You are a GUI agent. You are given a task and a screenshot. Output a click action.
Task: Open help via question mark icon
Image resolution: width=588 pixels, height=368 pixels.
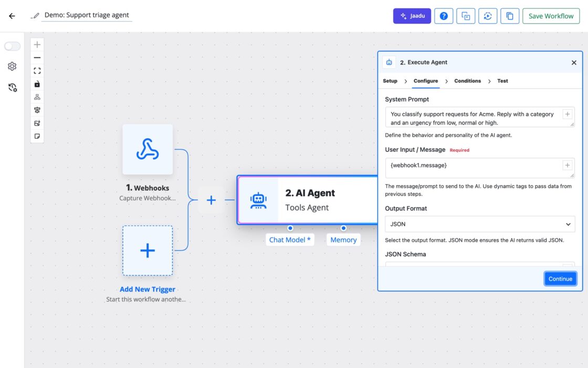(x=444, y=16)
